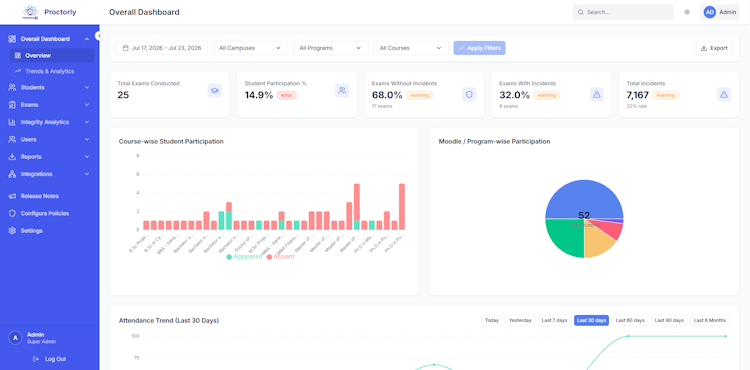
Task: Open the AD admin avatar in header
Action: click(710, 12)
